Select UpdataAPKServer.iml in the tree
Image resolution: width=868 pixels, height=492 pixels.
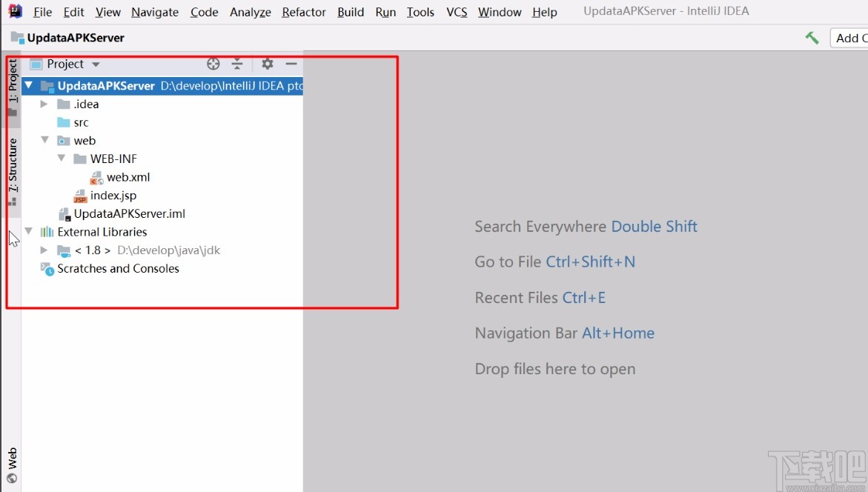131,213
